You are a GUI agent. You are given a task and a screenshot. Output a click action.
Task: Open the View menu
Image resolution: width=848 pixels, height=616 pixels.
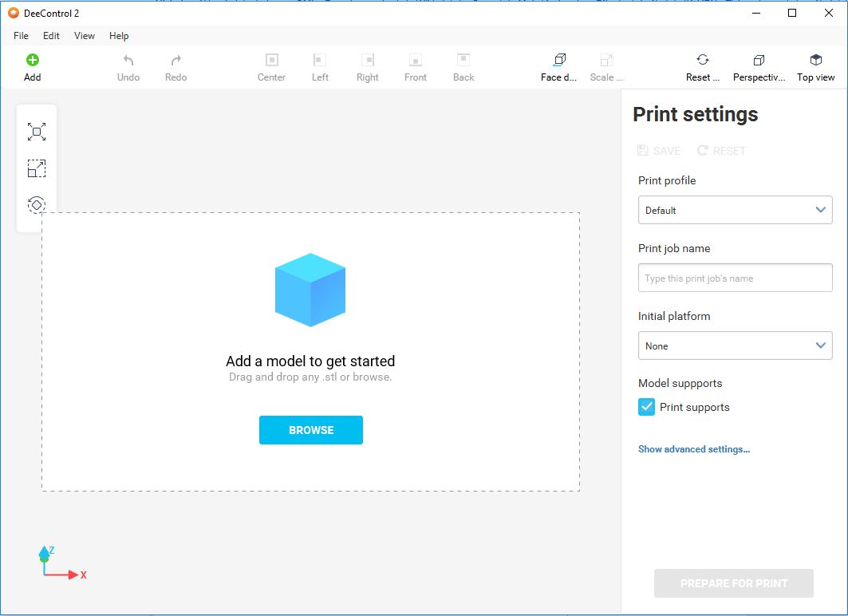(x=84, y=36)
